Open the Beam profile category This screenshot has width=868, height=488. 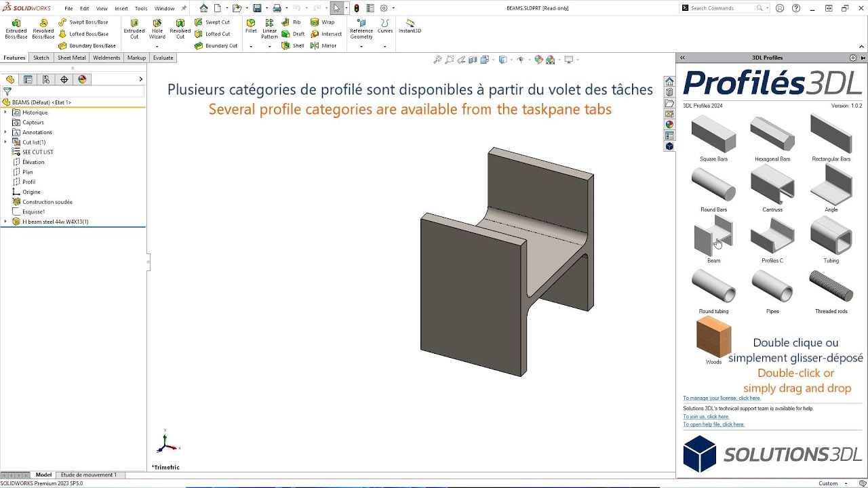[x=713, y=239]
